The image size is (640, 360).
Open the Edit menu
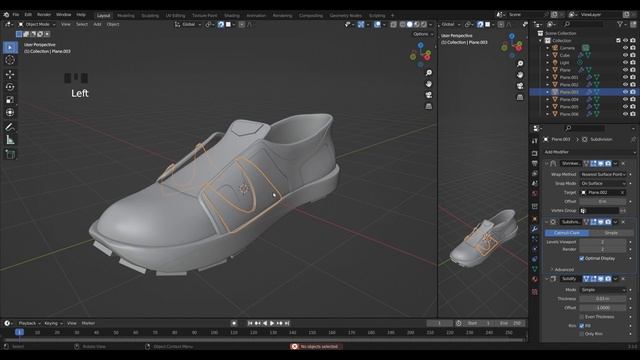pyautogui.click(x=28, y=15)
